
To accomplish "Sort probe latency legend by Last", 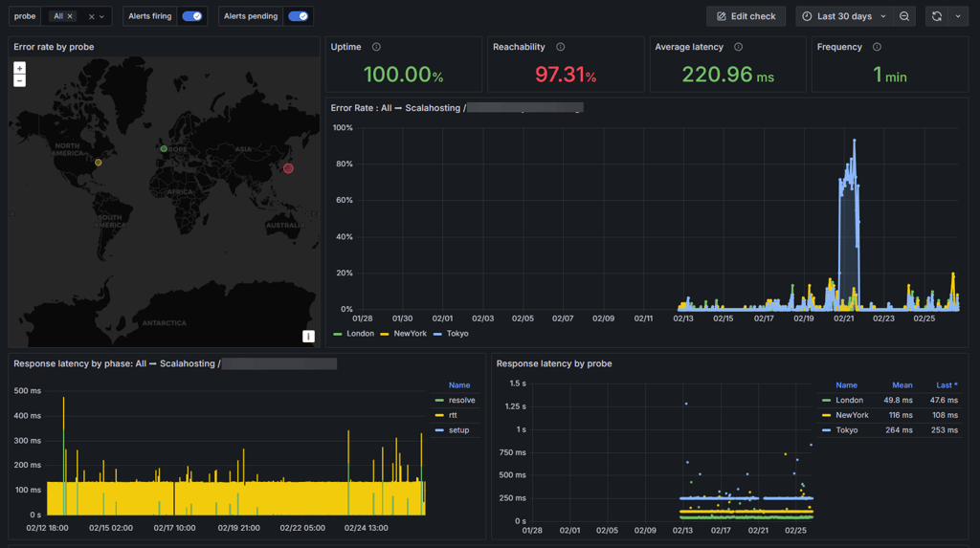I will 947,384.
